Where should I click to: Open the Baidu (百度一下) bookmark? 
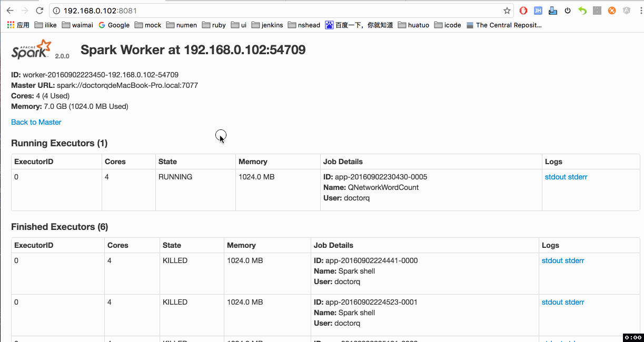(359, 25)
